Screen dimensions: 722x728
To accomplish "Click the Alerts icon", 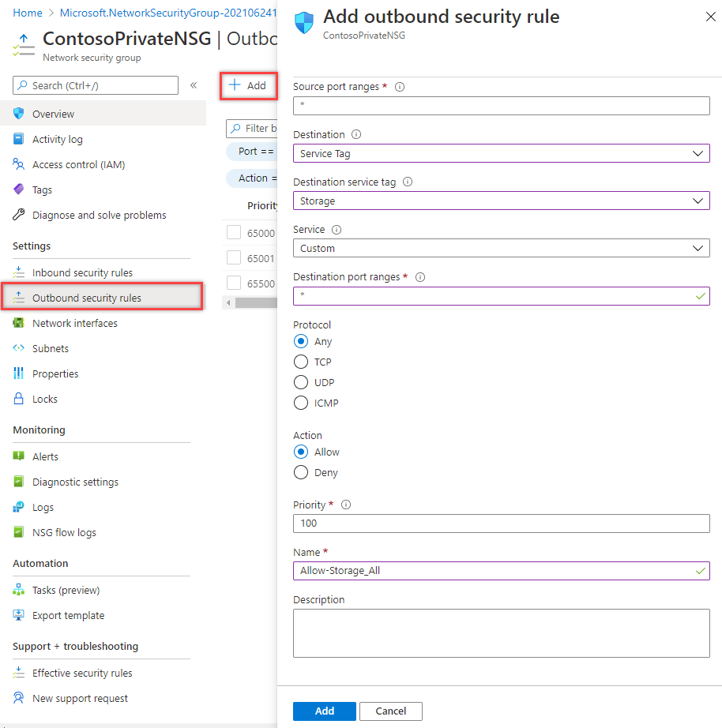I will (19, 456).
